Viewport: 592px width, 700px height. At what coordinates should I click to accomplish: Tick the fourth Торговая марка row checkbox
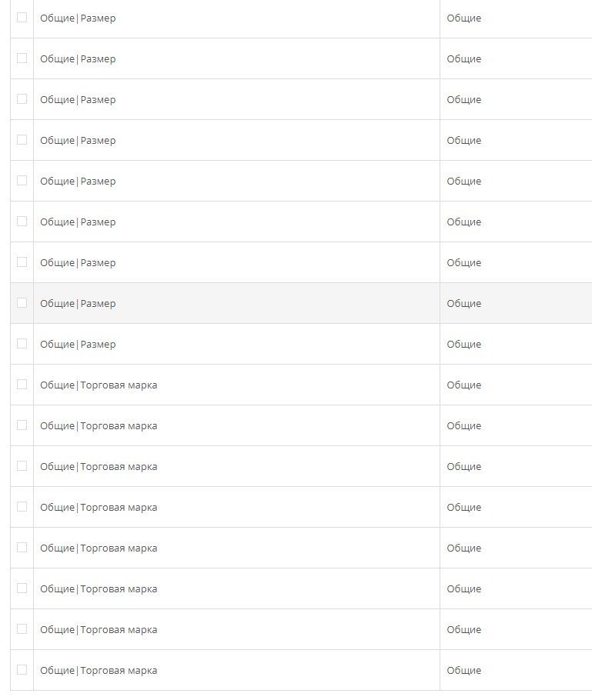pyautogui.click(x=22, y=507)
